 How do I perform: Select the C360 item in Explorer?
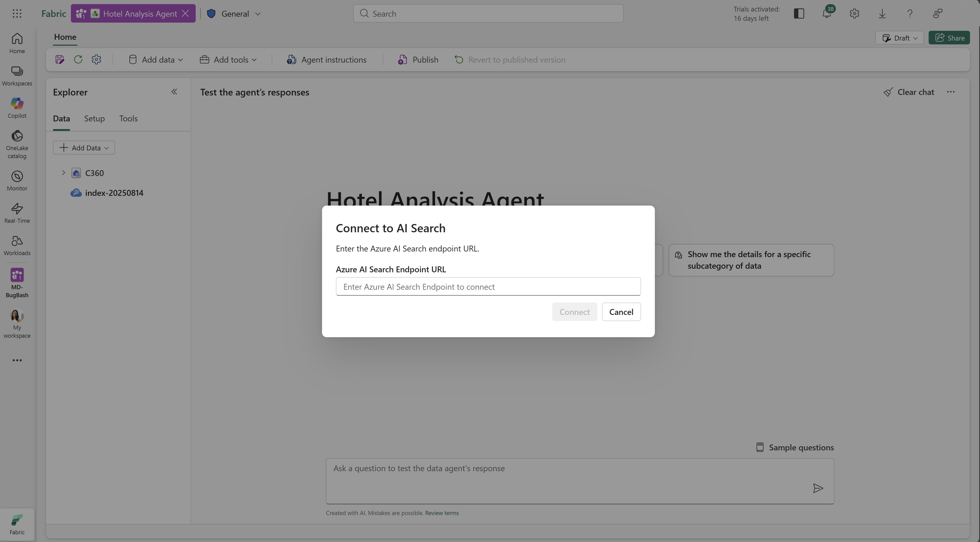tap(94, 173)
